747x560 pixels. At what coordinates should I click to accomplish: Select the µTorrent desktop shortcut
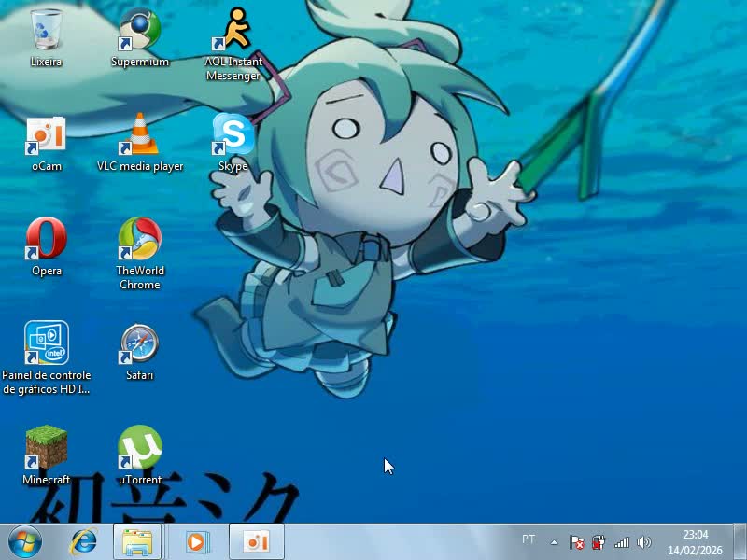(x=140, y=449)
